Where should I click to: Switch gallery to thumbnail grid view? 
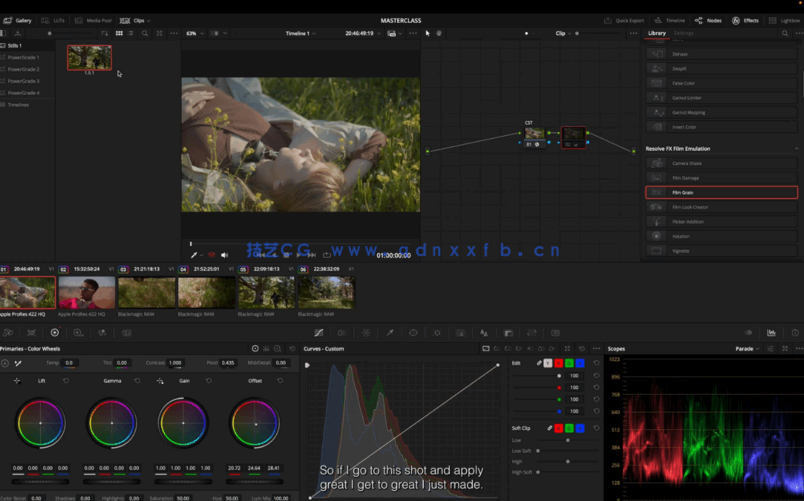point(119,33)
